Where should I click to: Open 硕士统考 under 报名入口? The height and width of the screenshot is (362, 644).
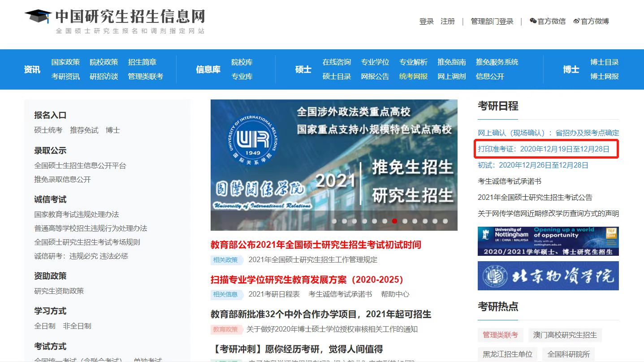click(x=48, y=130)
